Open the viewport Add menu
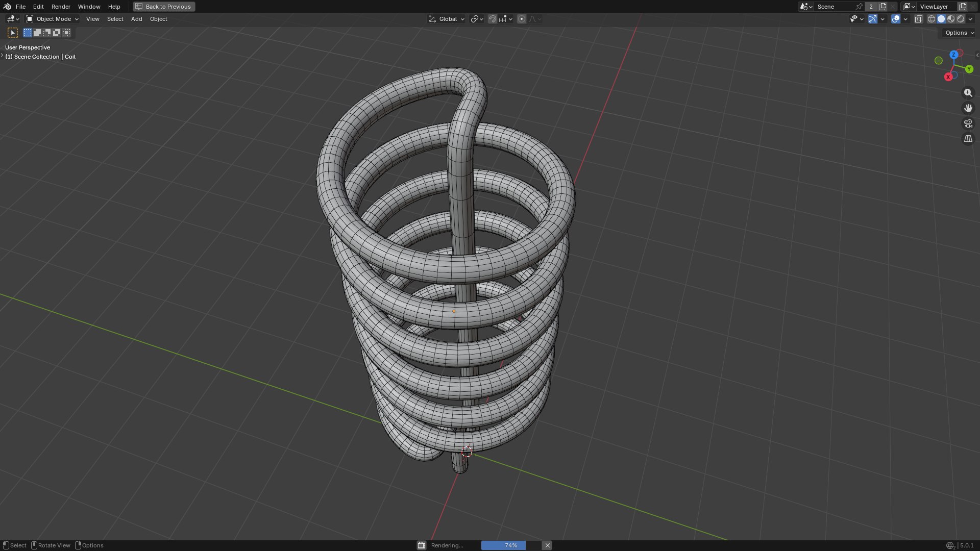 click(136, 19)
